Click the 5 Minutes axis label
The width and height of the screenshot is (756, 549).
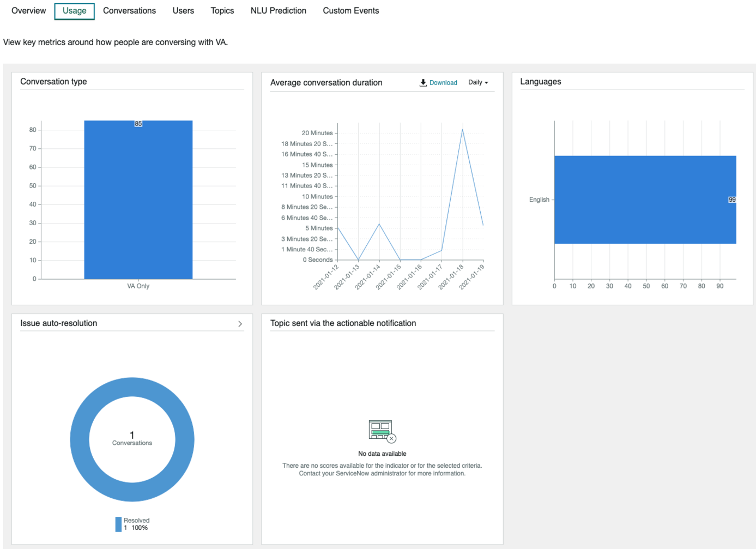(319, 228)
